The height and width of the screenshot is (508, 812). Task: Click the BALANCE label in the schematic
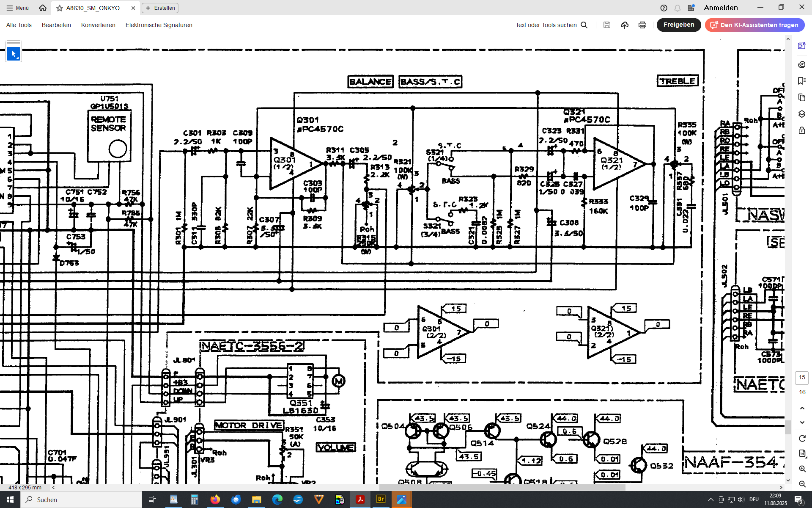(x=370, y=82)
